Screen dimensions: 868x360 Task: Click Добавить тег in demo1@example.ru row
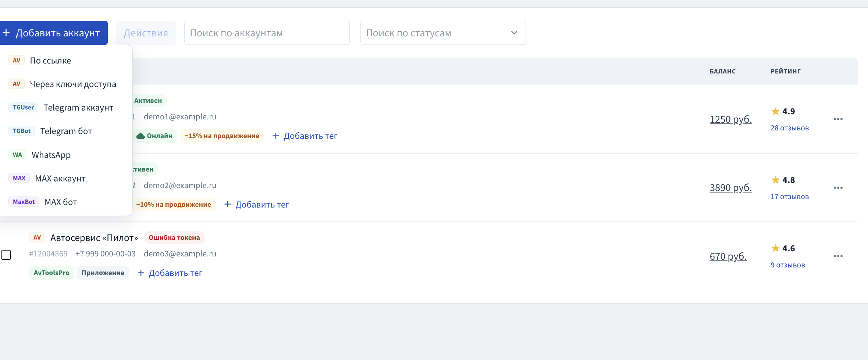tap(305, 136)
